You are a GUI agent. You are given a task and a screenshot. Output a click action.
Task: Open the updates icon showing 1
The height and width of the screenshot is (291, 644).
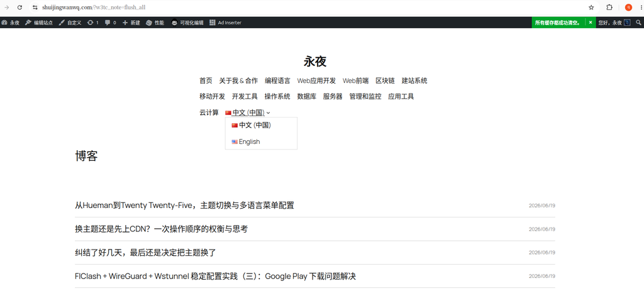(93, 23)
